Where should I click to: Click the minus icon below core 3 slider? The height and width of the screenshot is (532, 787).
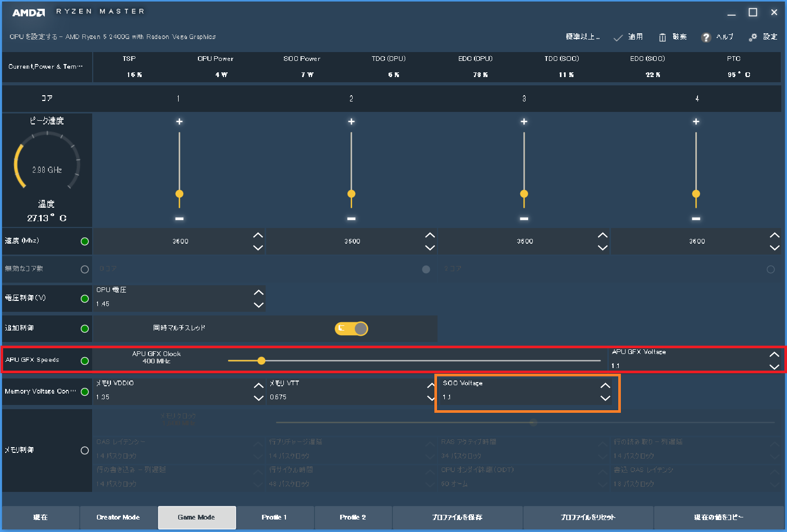click(524, 219)
